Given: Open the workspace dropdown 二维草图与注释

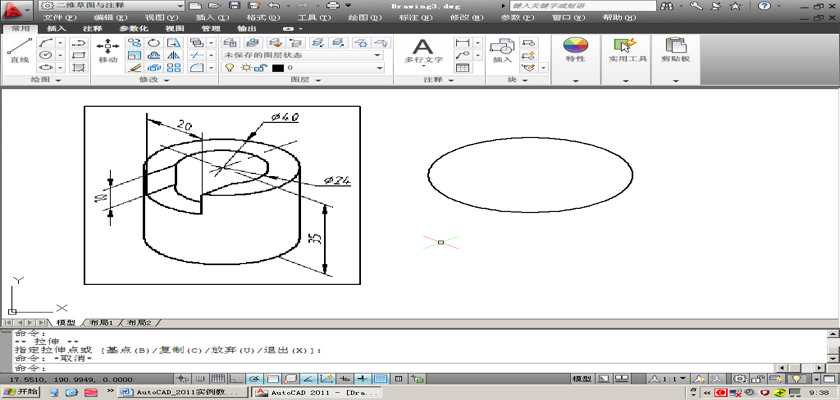Looking at the screenshot, I should point(110,6).
